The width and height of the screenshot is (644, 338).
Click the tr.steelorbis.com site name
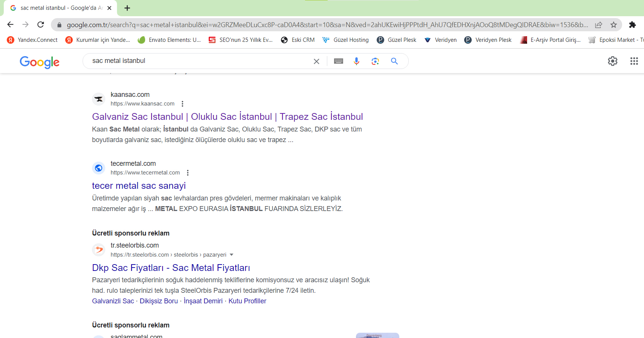135,245
